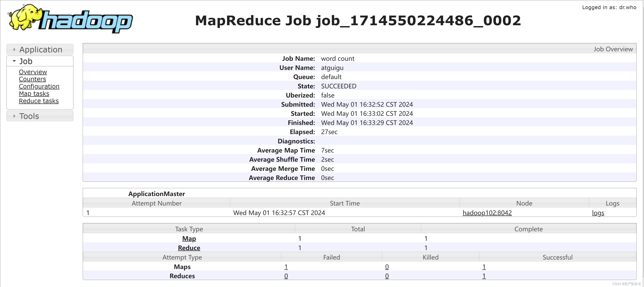
Task: Click the Job Overview panel header
Action: click(612, 49)
